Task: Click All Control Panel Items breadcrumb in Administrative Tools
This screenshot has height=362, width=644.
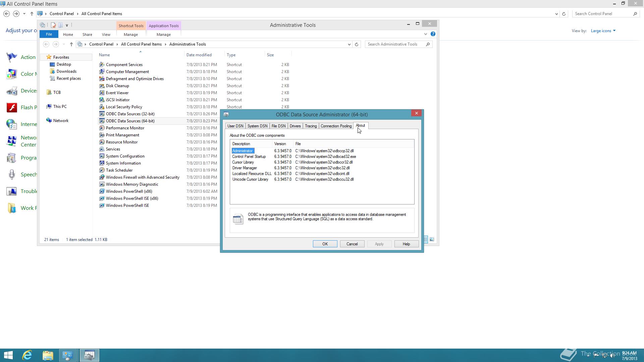Action: coord(141,44)
